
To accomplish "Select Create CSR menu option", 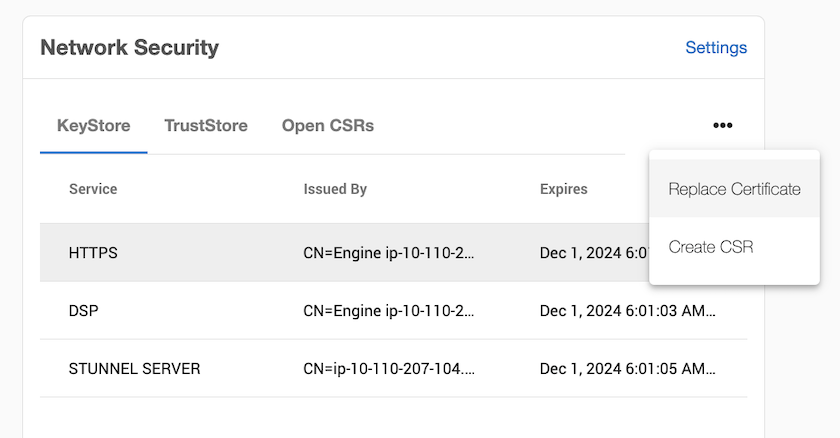I will [x=710, y=247].
